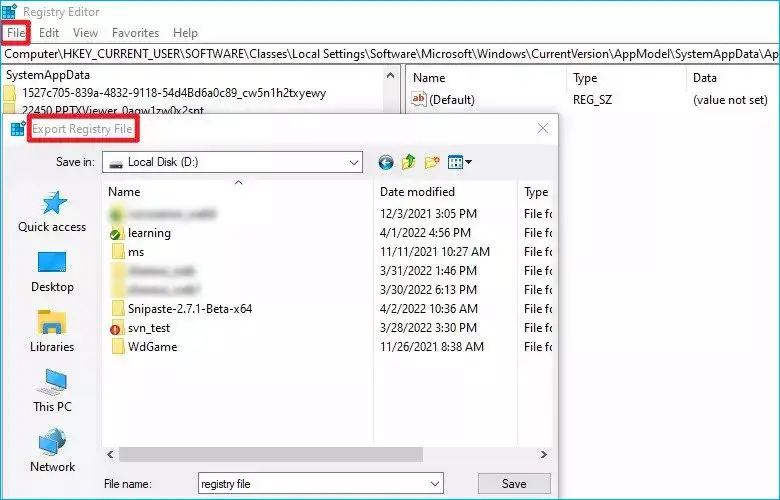This screenshot has width=780, height=500.
Task: Open Network location in sidebar
Action: coord(52,451)
